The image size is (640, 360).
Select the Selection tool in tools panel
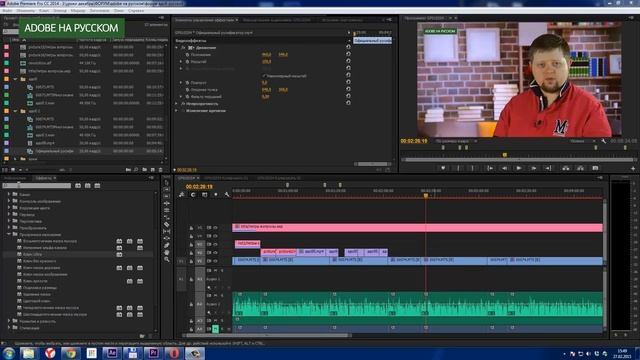click(x=167, y=182)
